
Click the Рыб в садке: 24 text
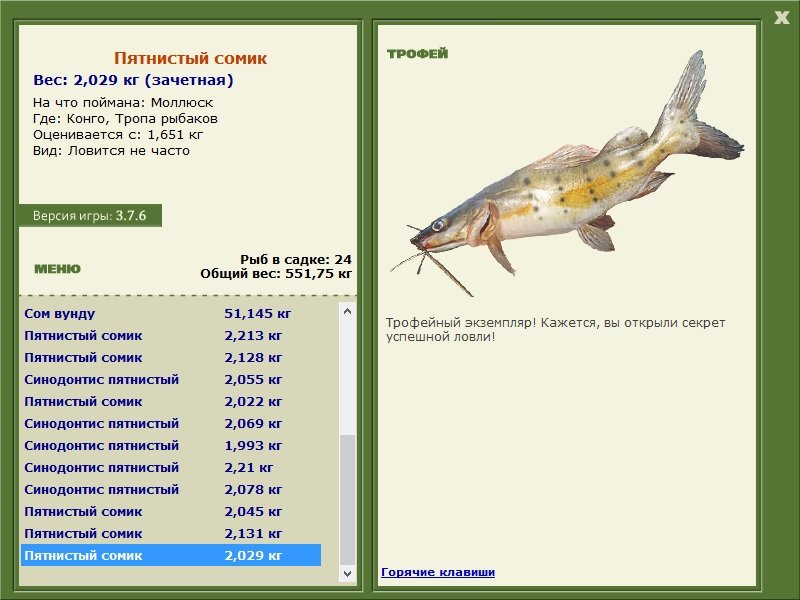[296, 259]
